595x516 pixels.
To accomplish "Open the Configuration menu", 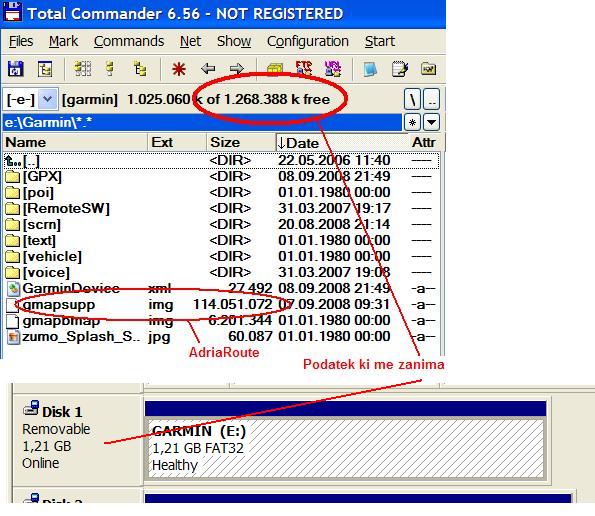I will (307, 41).
